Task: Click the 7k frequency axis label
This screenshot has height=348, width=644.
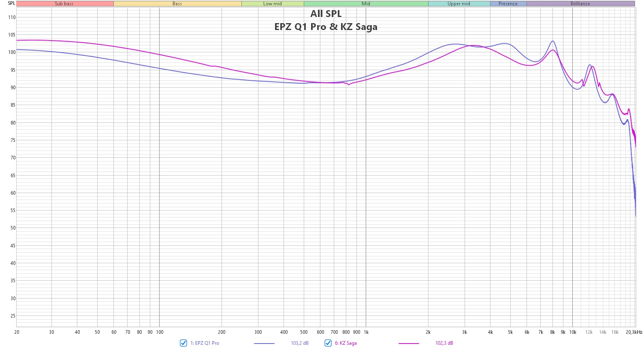Action: point(541,332)
